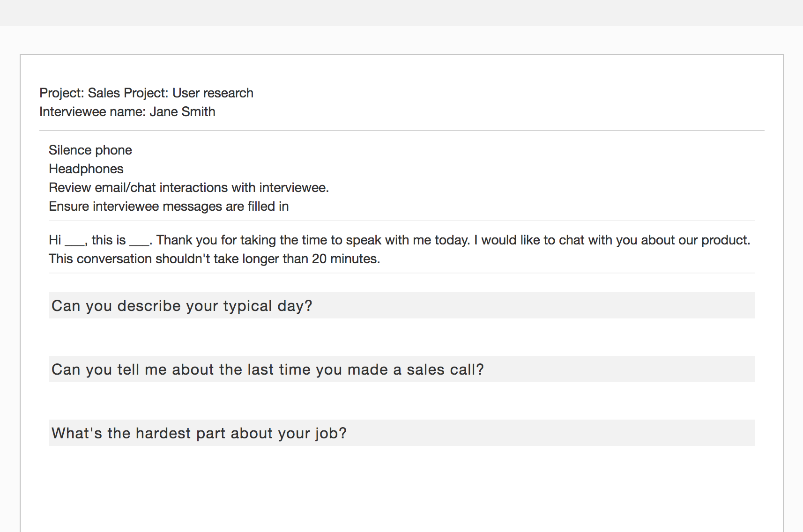Image resolution: width=803 pixels, height=532 pixels.
Task: Click 'Ensure interviewee messages are filled in' line
Action: coord(169,206)
